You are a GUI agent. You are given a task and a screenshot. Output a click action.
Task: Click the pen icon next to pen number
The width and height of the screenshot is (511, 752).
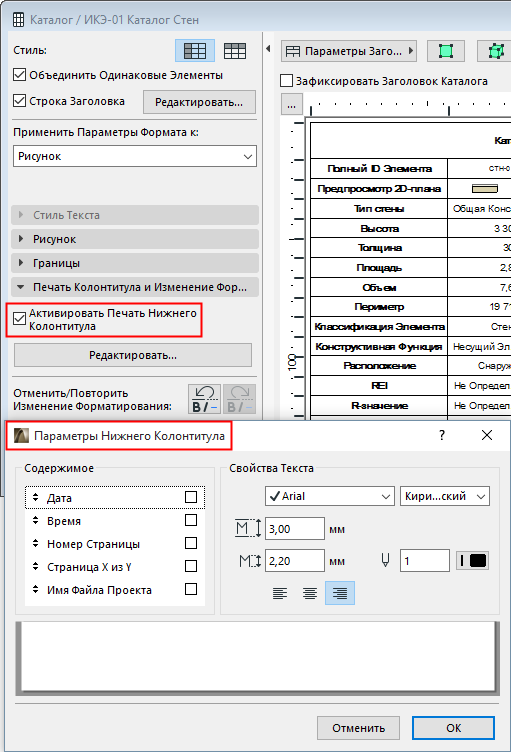pos(385,560)
